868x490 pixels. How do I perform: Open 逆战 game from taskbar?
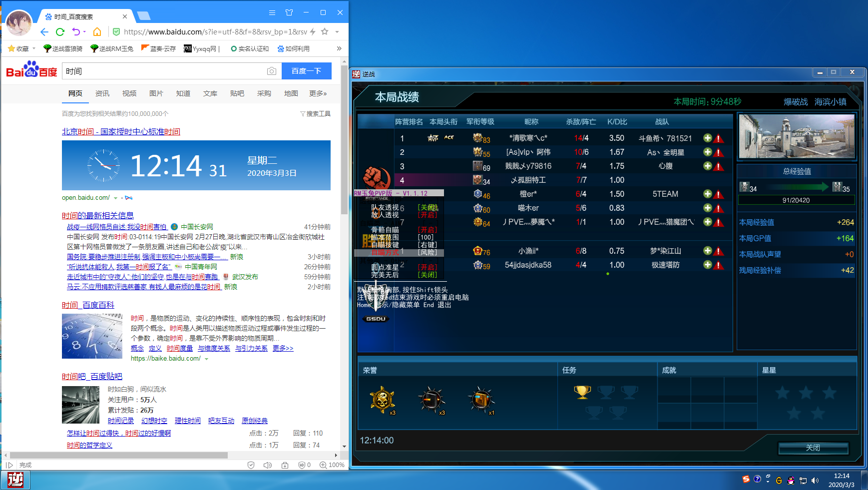(15, 480)
